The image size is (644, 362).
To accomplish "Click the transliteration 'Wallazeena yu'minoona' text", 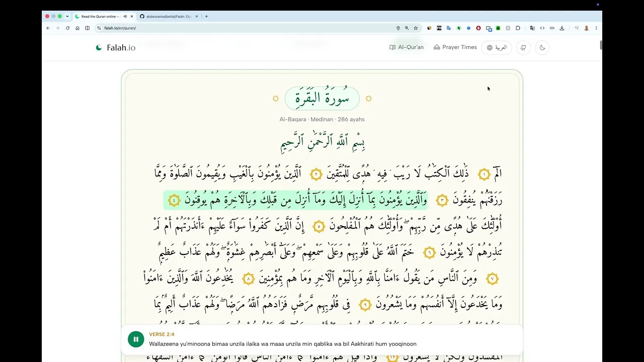I will pyautogui.click(x=283, y=344).
